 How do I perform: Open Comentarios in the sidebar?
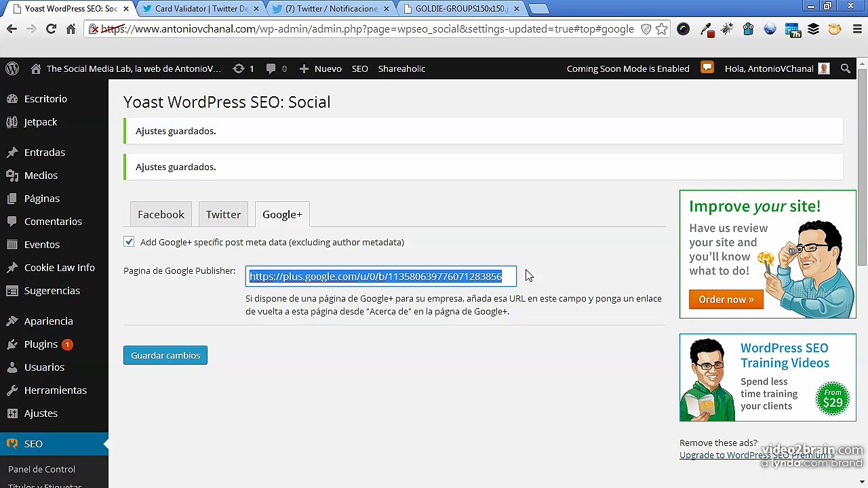[x=54, y=221]
